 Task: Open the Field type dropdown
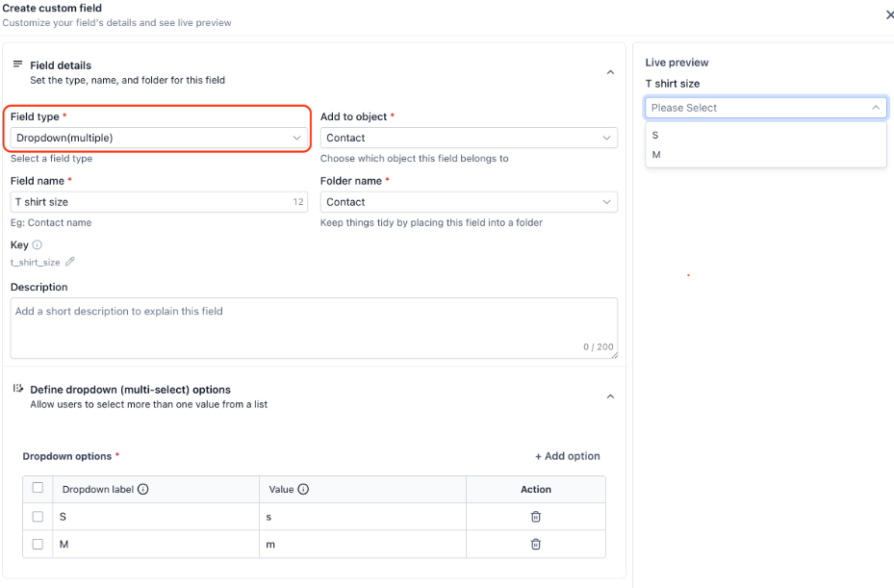pos(159,138)
